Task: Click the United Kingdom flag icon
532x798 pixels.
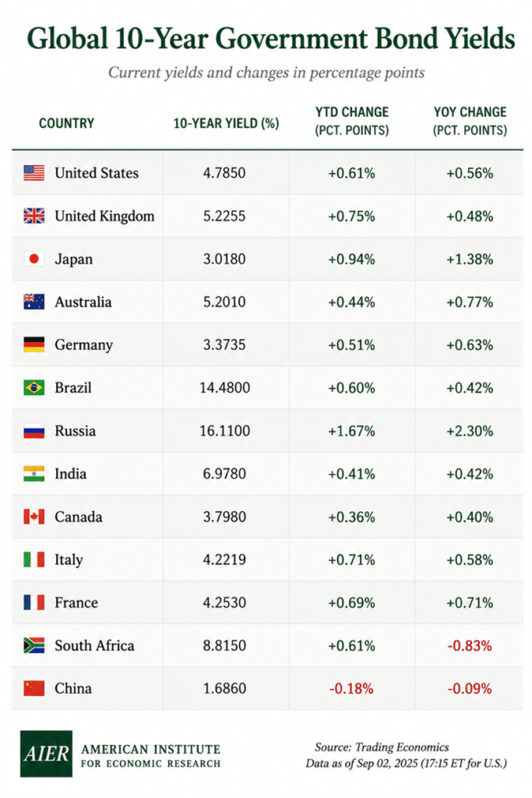Action: pyautogui.click(x=34, y=216)
